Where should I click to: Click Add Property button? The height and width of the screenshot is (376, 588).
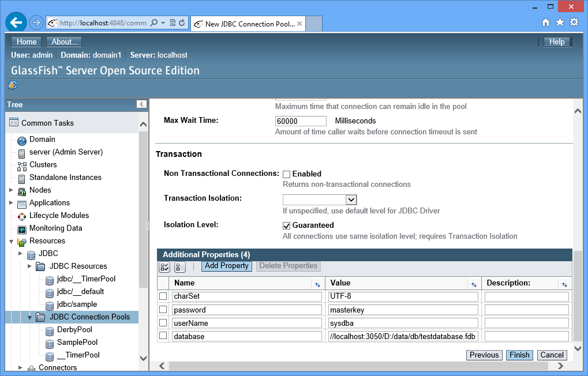[227, 266]
